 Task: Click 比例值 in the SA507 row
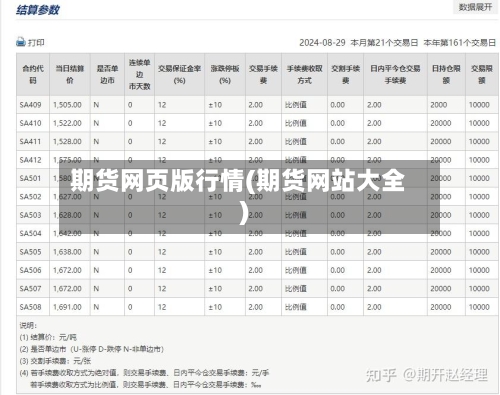pos(296,288)
